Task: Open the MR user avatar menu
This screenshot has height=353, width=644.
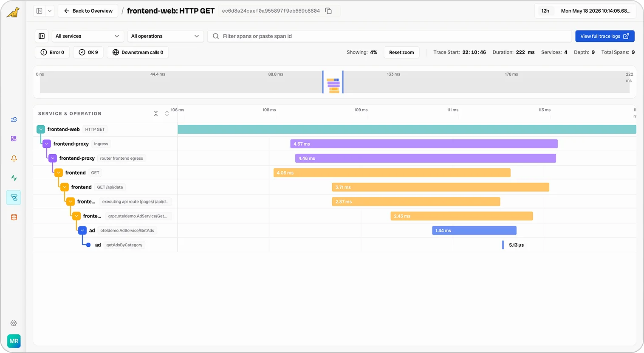Action: [x=14, y=341]
